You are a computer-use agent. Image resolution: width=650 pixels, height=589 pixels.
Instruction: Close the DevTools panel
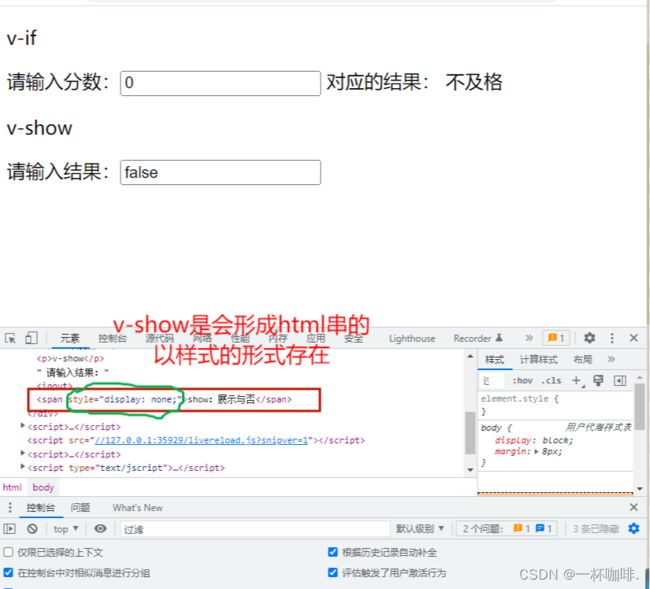633,338
